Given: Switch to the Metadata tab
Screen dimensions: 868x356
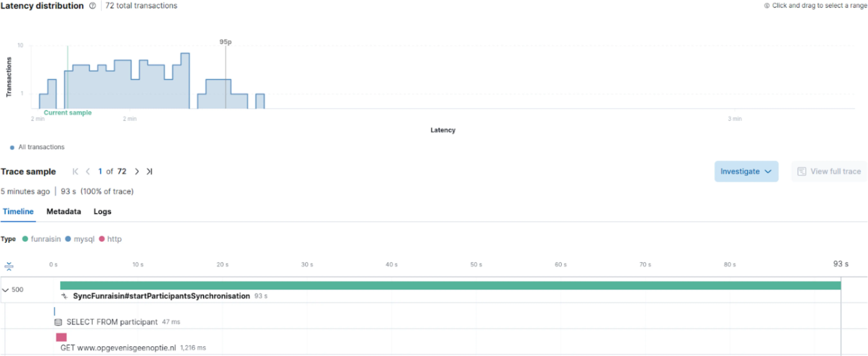Looking at the screenshot, I should click(64, 212).
